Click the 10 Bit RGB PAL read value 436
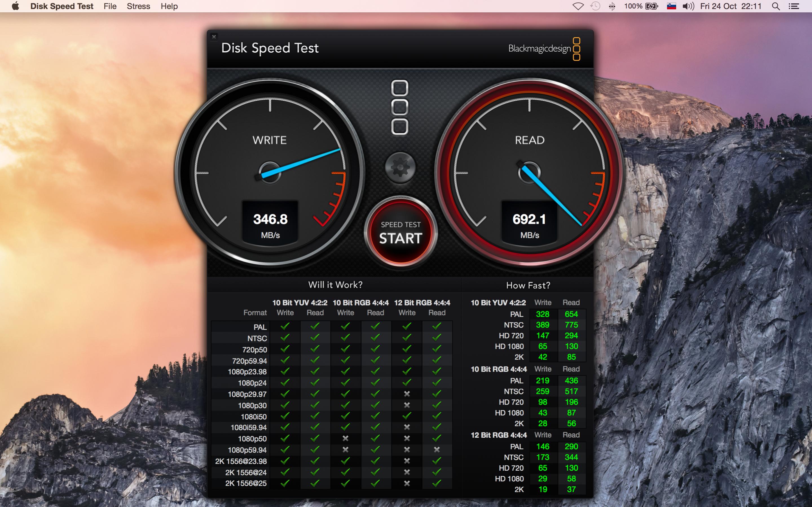Screen dimensions: 812x507 point(571,380)
